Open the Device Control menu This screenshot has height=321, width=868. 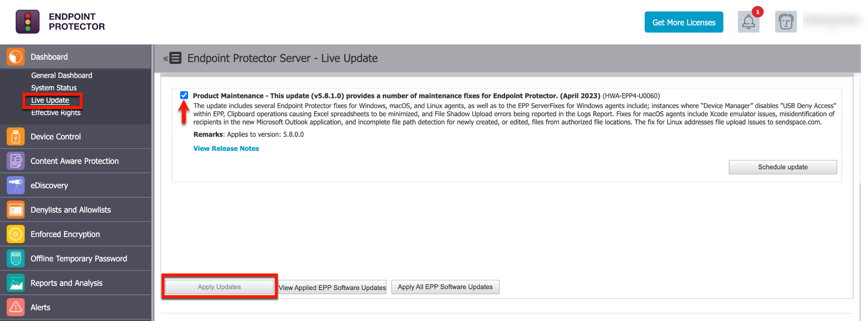pyautogui.click(x=75, y=137)
